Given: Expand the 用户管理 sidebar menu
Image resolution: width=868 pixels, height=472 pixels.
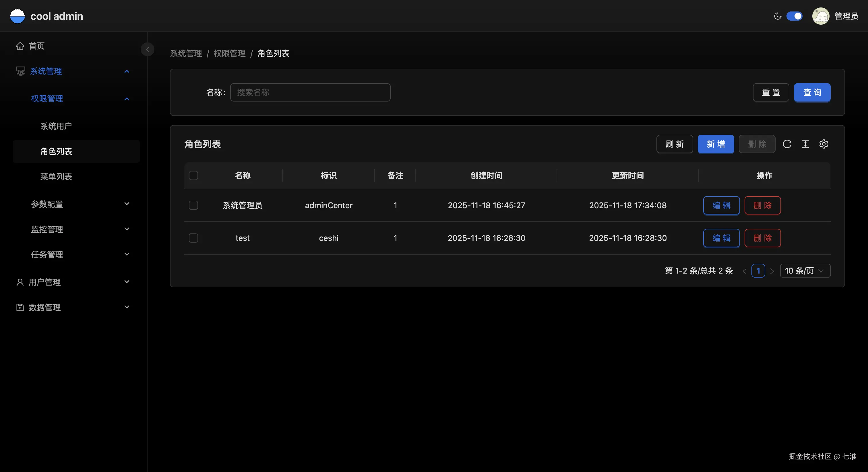Looking at the screenshot, I should 72,282.
